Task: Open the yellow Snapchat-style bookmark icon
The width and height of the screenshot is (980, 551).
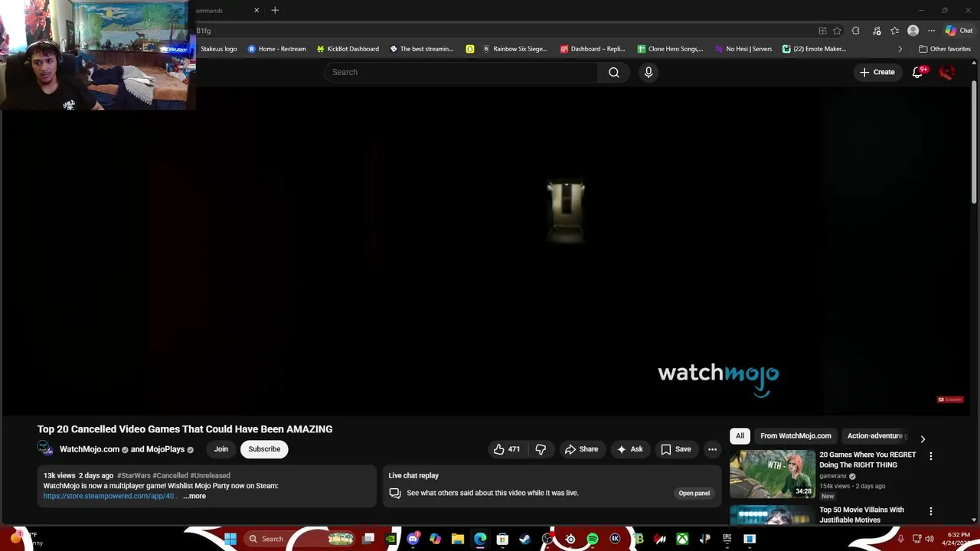Action: [469, 49]
